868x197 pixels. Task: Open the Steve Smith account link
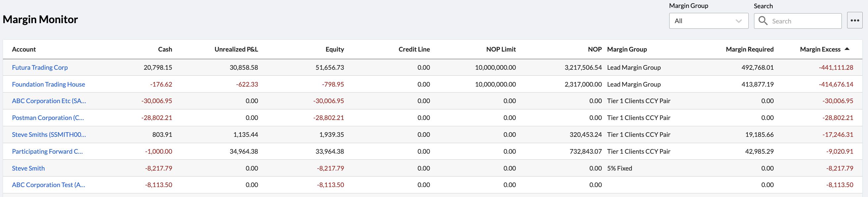pyautogui.click(x=28, y=169)
